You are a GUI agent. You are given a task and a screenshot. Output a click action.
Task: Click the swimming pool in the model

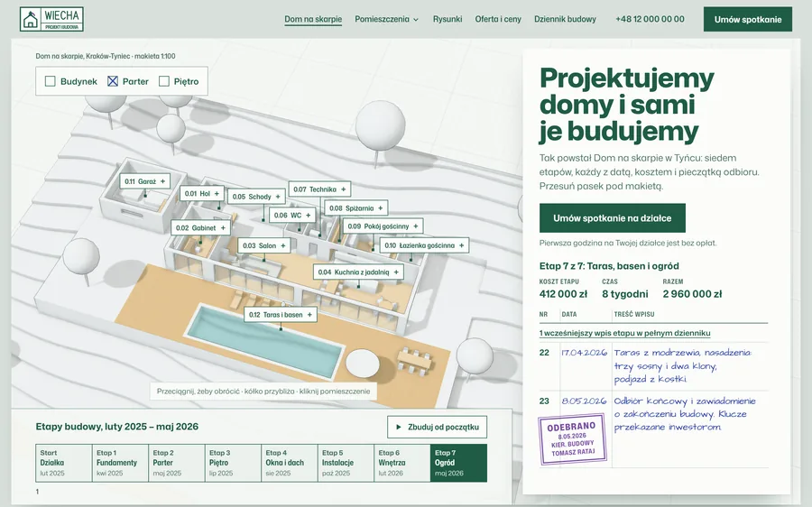point(264,340)
